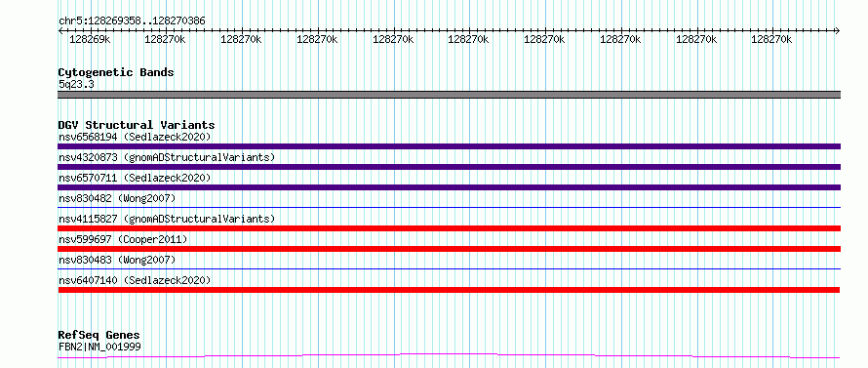The image size is (868, 368).
Task: Open variant nsv6568194 (Sedlazeck2020) label
Action: [135, 137]
